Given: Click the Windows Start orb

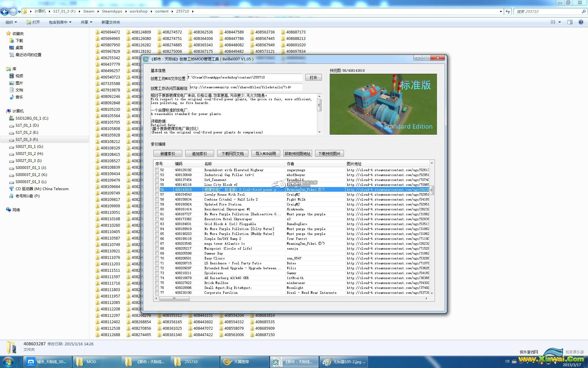Looking at the screenshot, I should click(x=8, y=362).
